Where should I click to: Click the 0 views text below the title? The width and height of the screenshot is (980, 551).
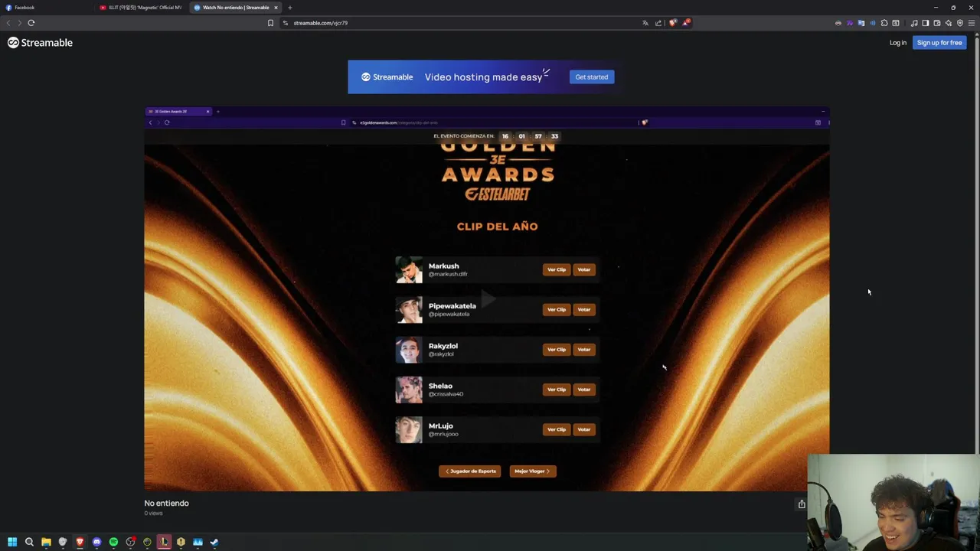pos(153,514)
